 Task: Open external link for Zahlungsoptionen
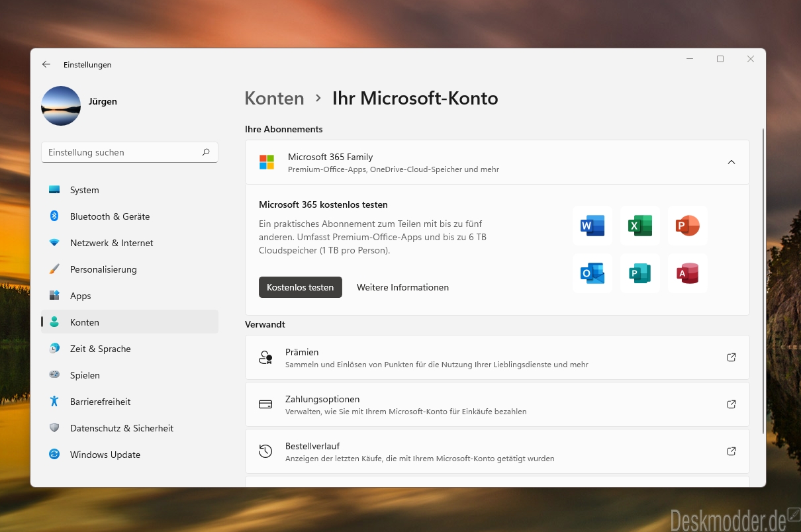click(731, 404)
